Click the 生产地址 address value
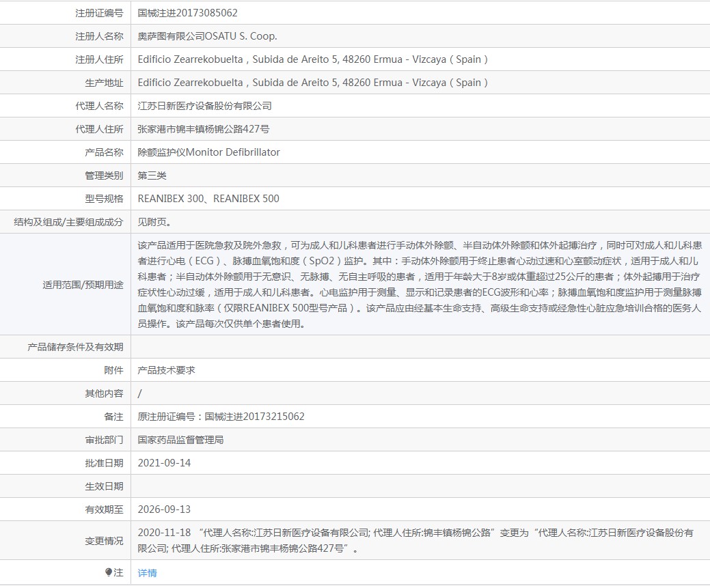Screen dimensions: 710x588 pyautogui.click(x=313, y=83)
